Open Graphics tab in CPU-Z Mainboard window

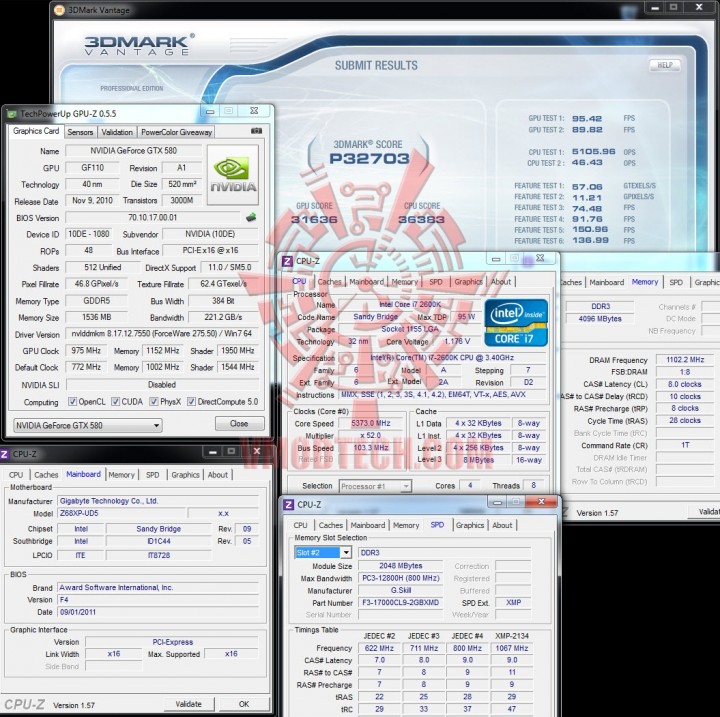click(x=186, y=474)
